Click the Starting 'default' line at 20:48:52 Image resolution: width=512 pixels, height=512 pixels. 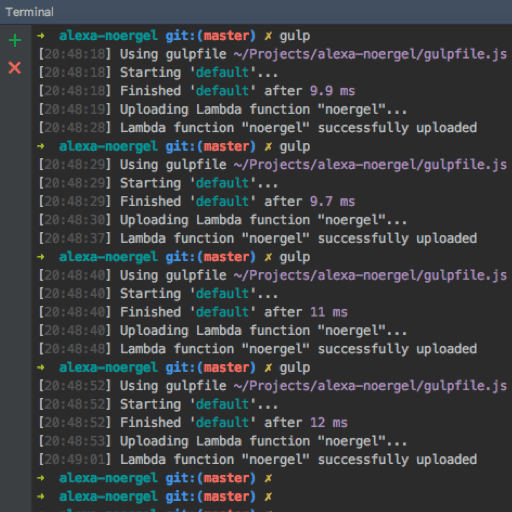pyautogui.click(x=158, y=404)
